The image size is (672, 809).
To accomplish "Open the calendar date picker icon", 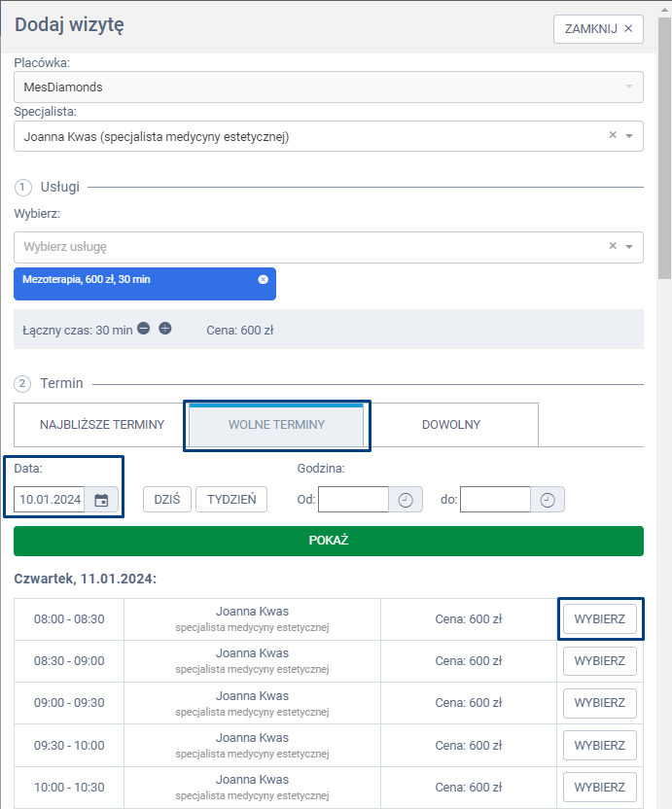I will [101, 500].
